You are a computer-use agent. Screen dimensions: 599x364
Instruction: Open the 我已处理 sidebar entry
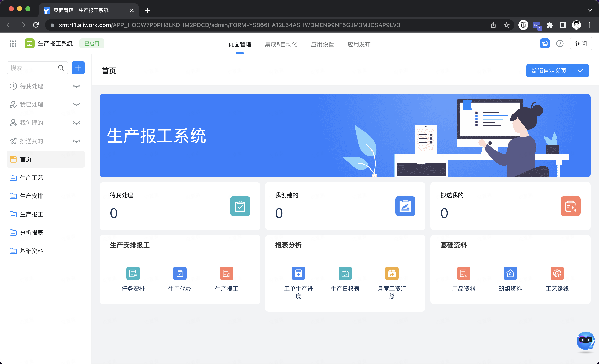pos(31,105)
